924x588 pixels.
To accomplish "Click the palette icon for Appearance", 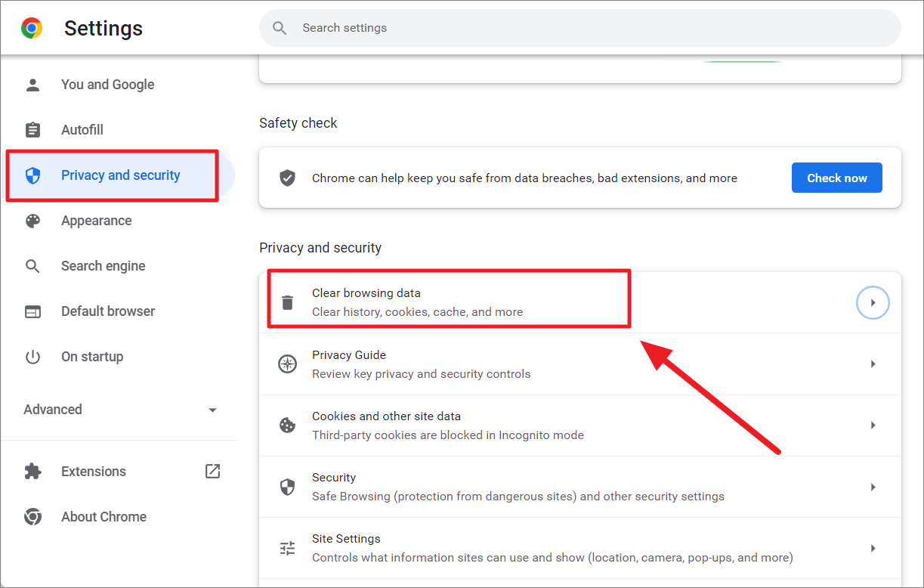I will click(32, 221).
